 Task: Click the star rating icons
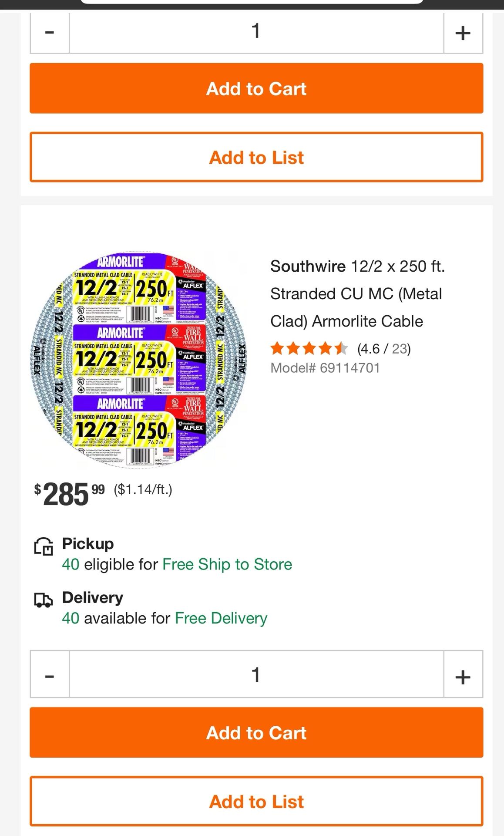tap(309, 349)
